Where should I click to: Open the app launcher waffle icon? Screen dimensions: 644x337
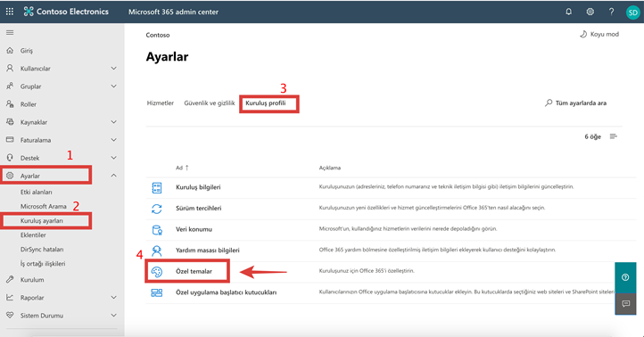pos(10,12)
